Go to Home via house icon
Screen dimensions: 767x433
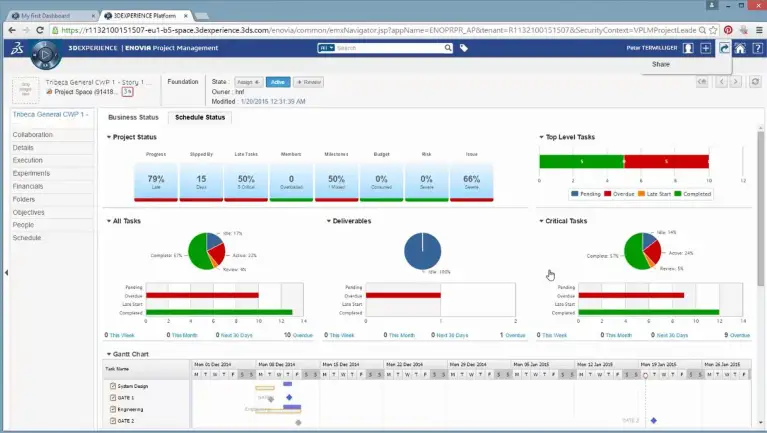tap(740, 48)
